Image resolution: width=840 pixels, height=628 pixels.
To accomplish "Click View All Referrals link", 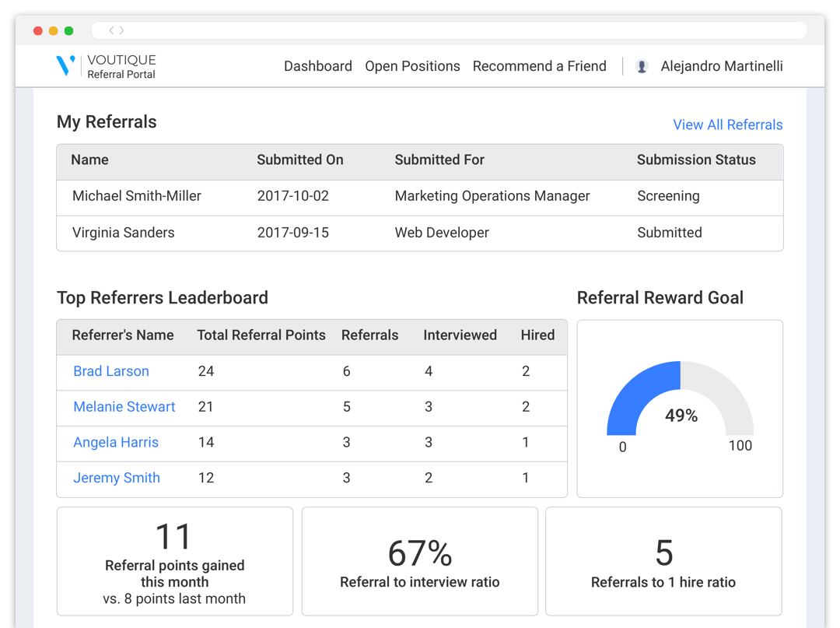I will (x=727, y=125).
